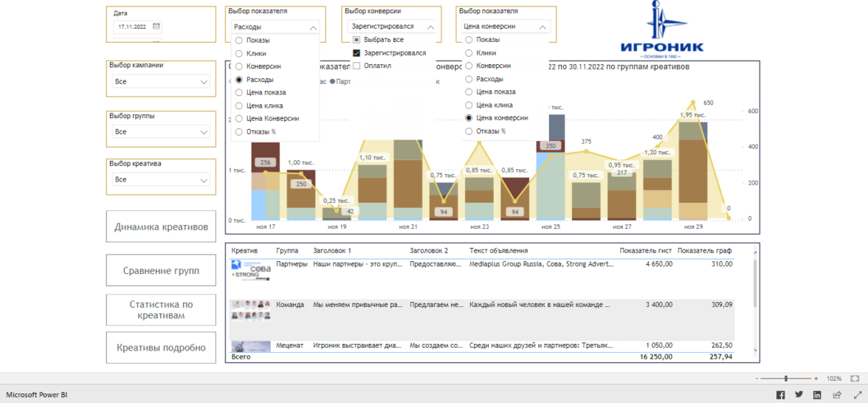The image size is (868, 403).
Task: Select the Показы radio option under Расходы dropdown
Action: 239,40
